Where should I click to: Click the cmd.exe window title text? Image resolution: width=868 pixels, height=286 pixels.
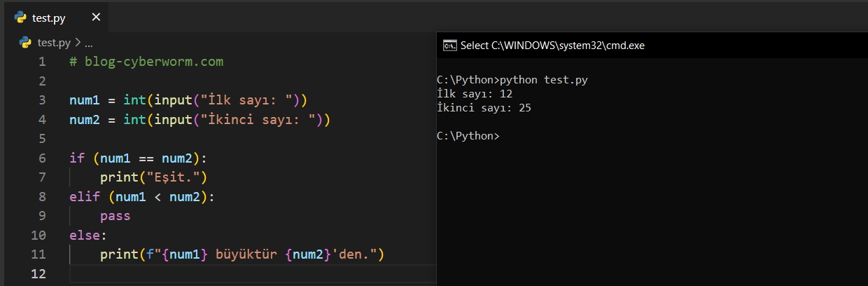pyautogui.click(x=552, y=46)
